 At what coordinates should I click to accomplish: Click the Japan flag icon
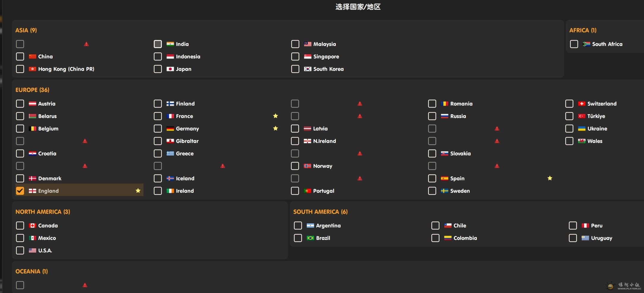pyautogui.click(x=170, y=69)
